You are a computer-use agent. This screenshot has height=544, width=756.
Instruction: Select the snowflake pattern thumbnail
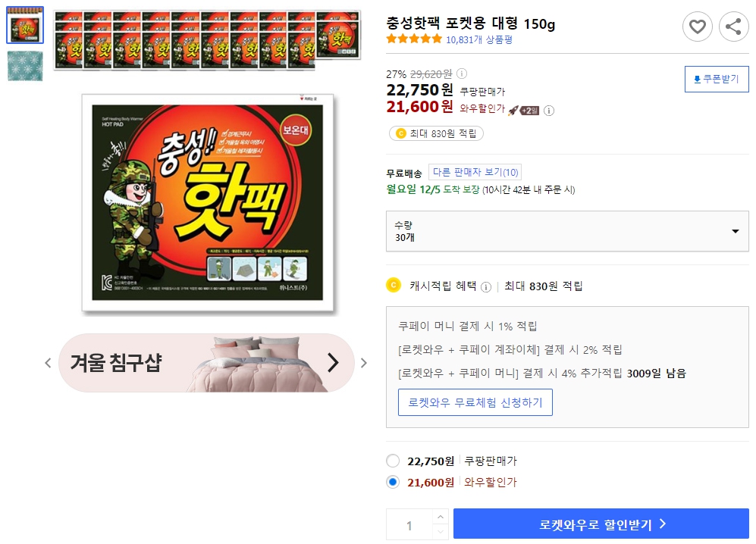[x=25, y=67]
